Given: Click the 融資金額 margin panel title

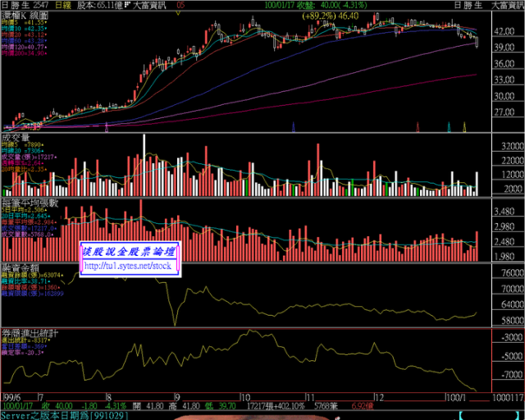Looking at the screenshot, I should 20,268.
